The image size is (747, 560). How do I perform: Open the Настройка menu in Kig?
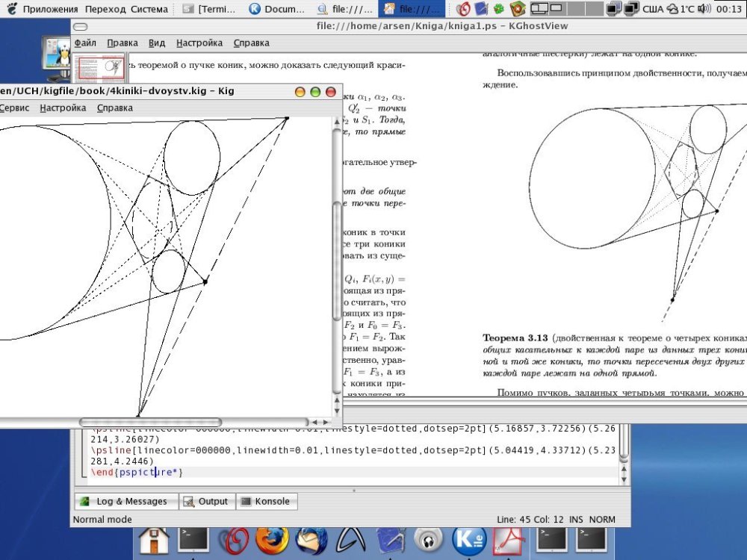click(x=63, y=108)
